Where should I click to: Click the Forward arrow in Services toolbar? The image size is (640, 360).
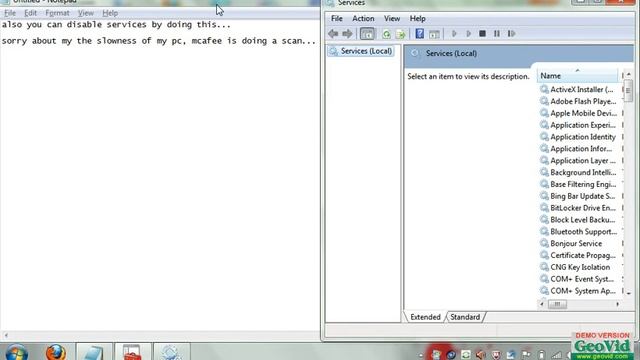click(347, 34)
